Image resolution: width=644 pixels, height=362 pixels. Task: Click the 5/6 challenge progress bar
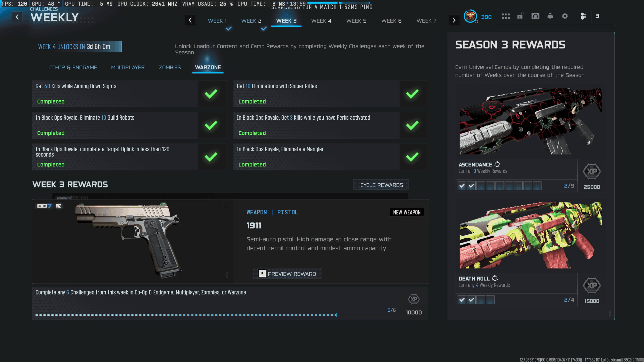point(186,315)
